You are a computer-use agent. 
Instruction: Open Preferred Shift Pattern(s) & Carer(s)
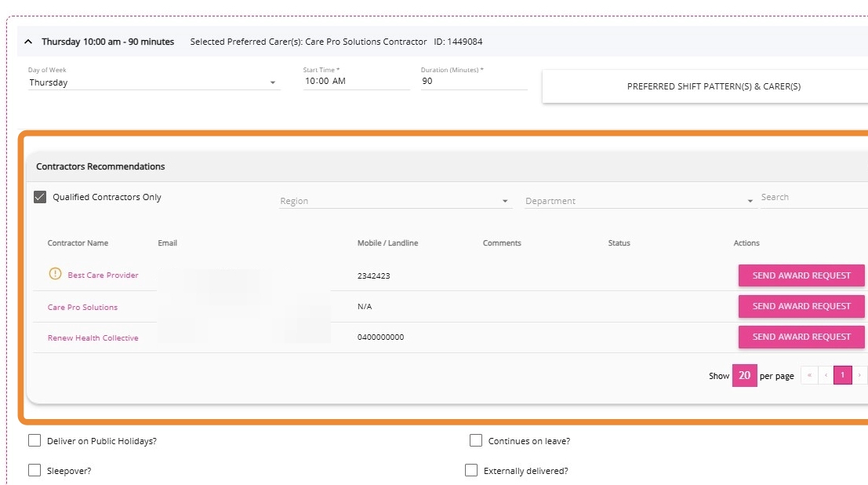(713, 86)
